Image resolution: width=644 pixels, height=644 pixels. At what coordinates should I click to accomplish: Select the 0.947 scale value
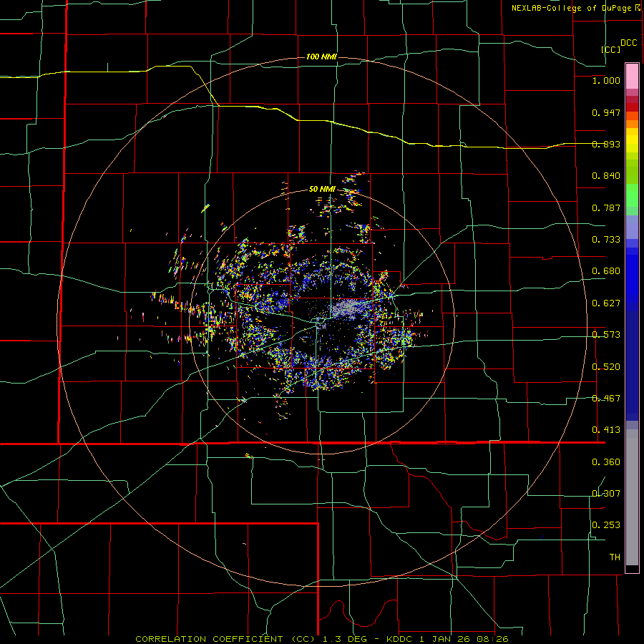coord(606,112)
